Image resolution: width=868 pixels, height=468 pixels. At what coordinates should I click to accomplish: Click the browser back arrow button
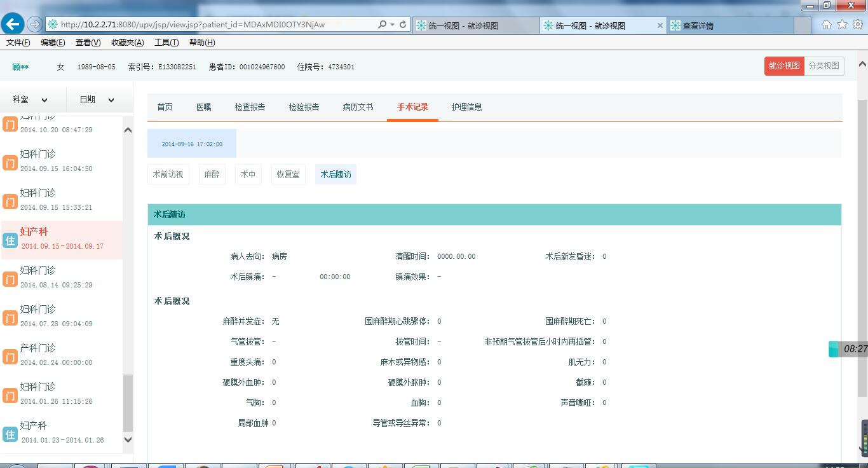pos(13,24)
